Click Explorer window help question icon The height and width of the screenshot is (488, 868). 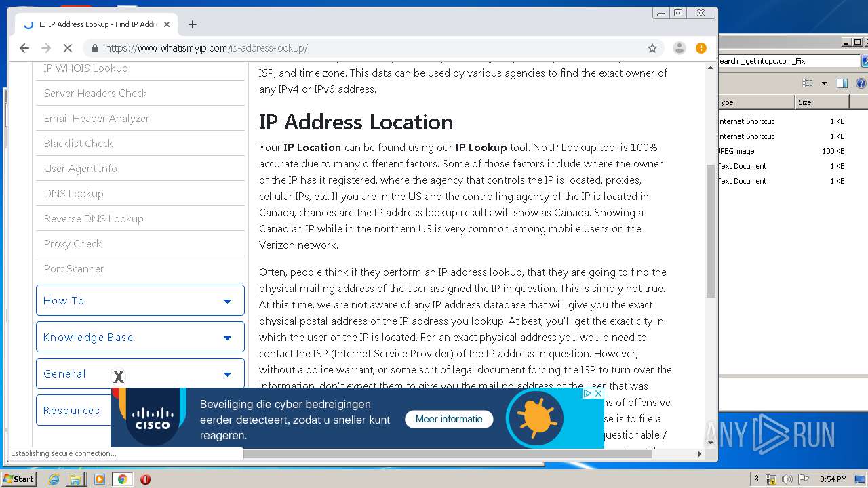(x=861, y=83)
